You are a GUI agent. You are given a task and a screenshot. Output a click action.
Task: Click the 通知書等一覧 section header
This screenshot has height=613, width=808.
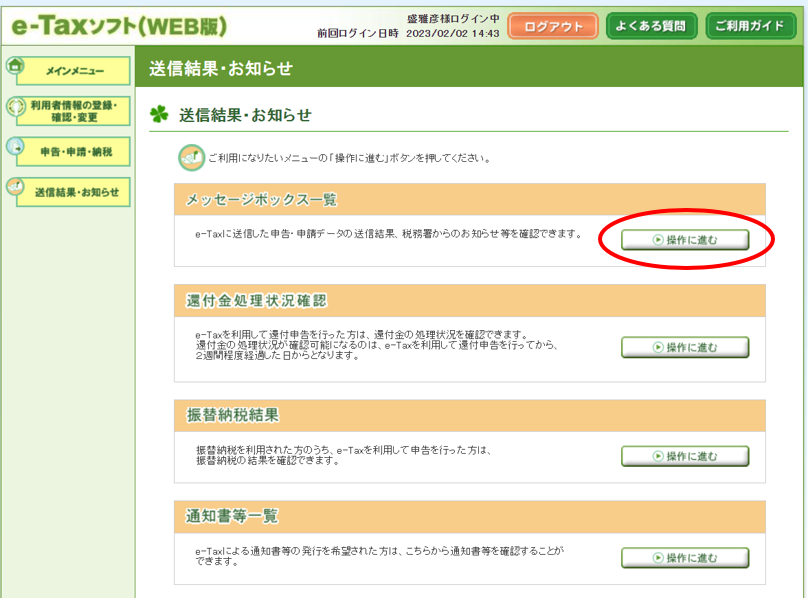(469, 517)
